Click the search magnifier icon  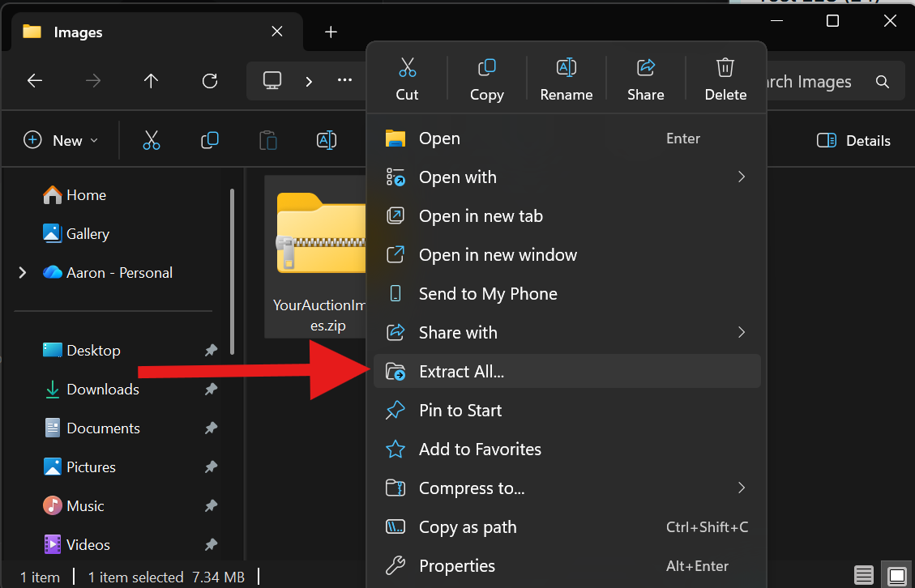coord(883,82)
